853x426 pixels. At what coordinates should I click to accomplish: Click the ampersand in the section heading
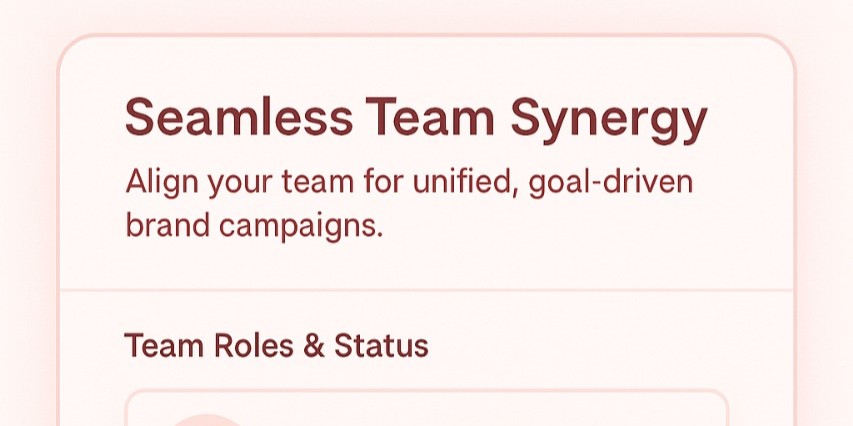pyautogui.click(x=314, y=346)
